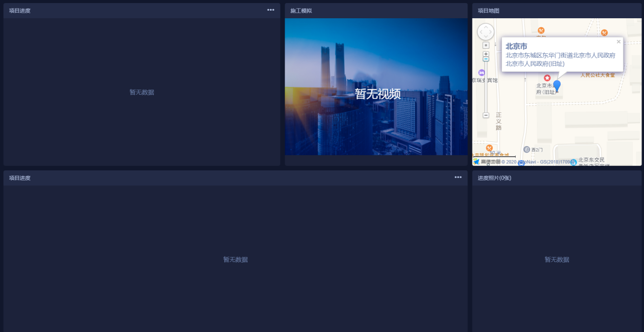Click the 施工模拟 video placeholder image
Viewport: 644px width, 332px height.
(376, 87)
